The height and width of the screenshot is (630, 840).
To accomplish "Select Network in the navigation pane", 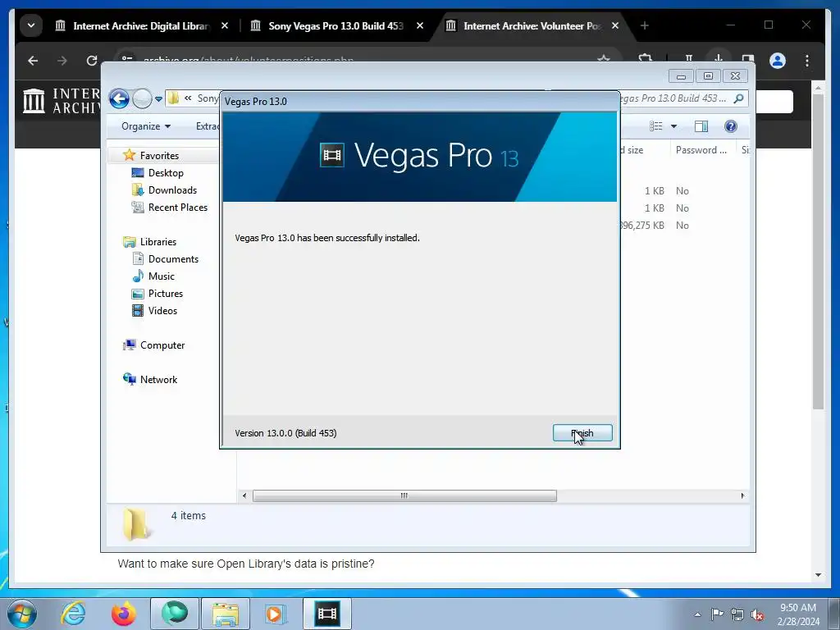I will [x=158, y=379].
